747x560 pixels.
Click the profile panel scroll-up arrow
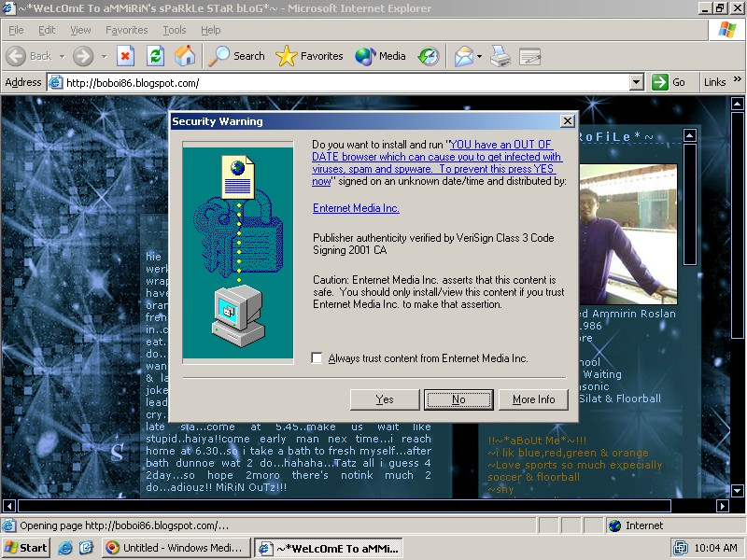[x=689, y=135]
